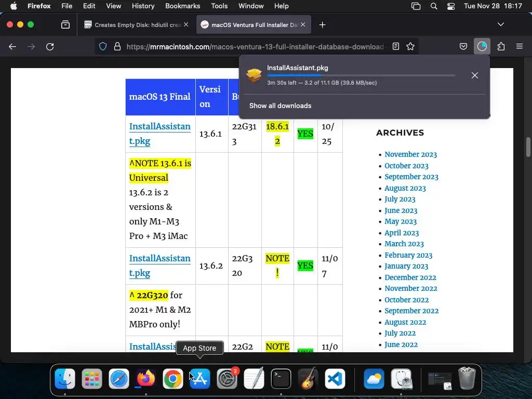Image resolution: width=532 pixels, height=399 pixels.
Task: Open Launchpad from the Dock
Action: coord(92,378)
